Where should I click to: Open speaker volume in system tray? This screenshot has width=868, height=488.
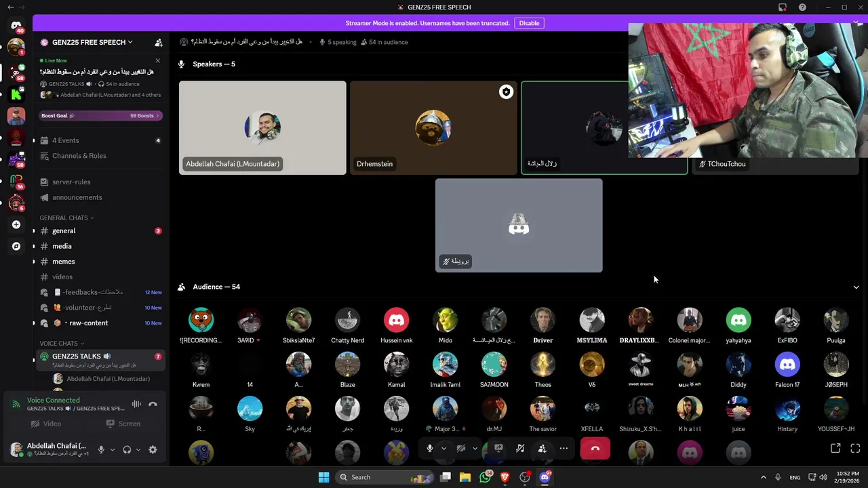point(823,477)
